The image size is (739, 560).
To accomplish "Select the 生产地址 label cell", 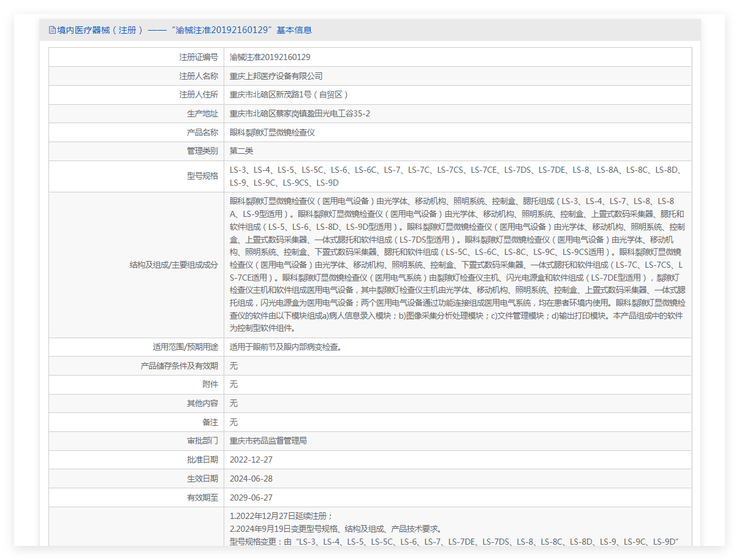I will click(137, 114).
